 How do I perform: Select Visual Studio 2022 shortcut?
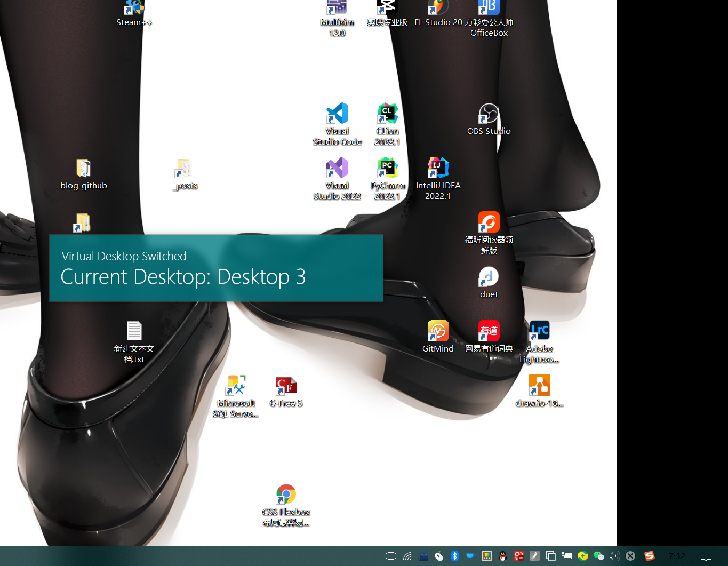coord(337,179)
